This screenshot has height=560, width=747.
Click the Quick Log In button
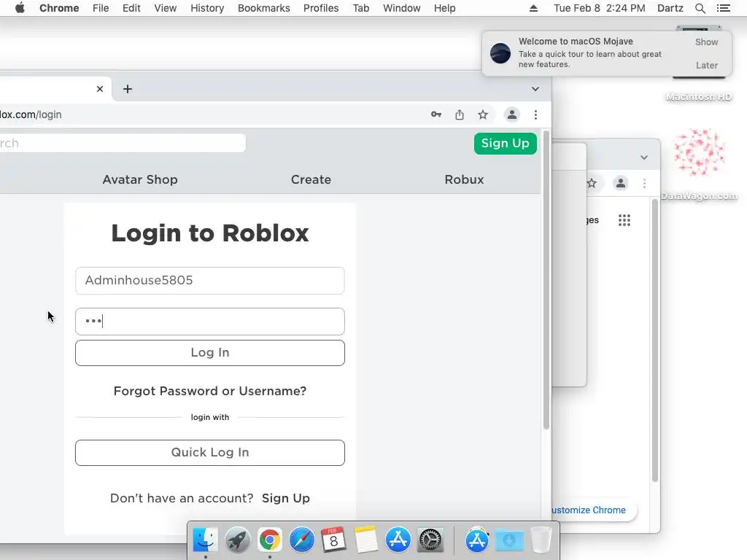click(x=209, y=452)
